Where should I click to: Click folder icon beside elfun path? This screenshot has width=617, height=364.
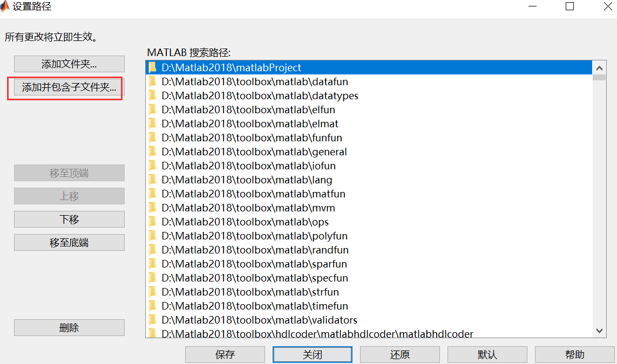[x=152, y=109]
